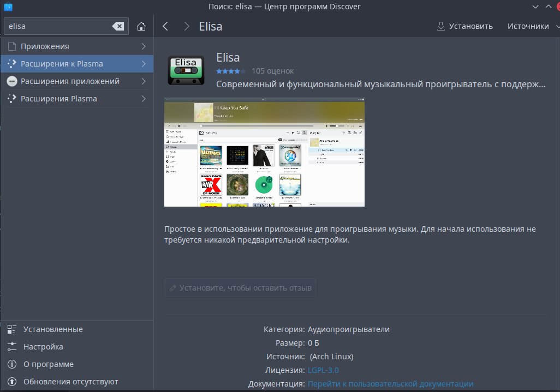Open the О программе page
The width and height of the screenshot is (560, 392).
point(77,364)
